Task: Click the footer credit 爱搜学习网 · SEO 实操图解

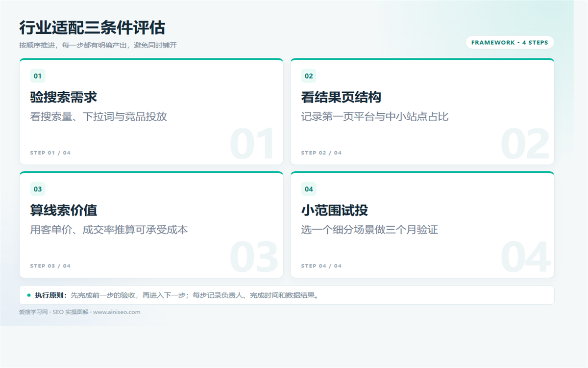Action: coord(54,312)
